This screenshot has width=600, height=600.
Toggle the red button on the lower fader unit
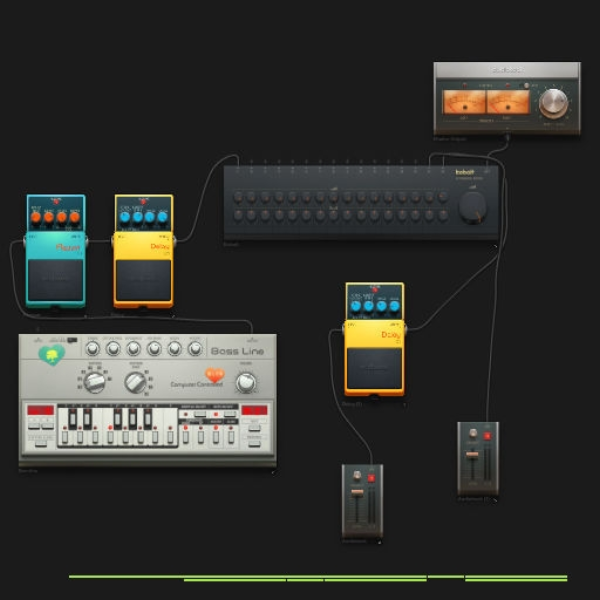point(371,478)
